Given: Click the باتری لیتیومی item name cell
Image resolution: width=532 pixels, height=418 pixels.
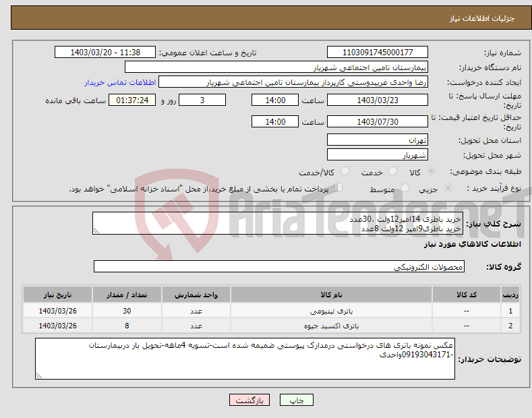Looking at the screenshot, I should [331, 311].
